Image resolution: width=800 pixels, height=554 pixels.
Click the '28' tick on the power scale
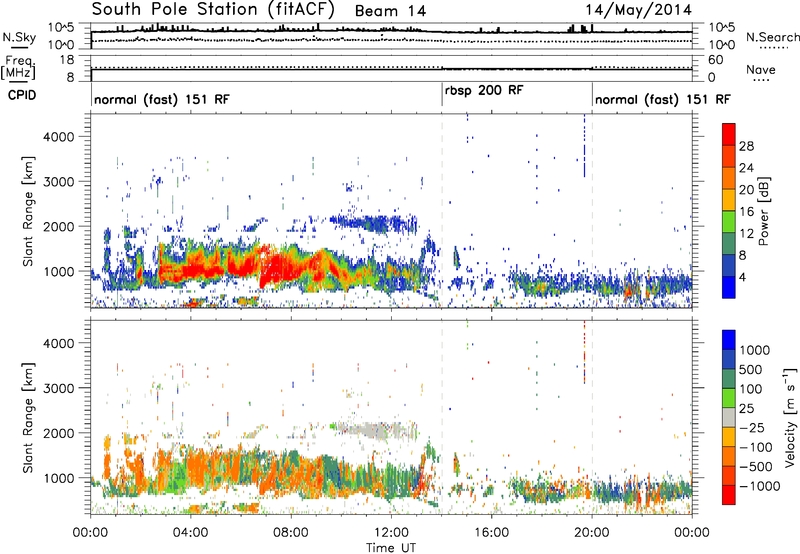[746, 146]
